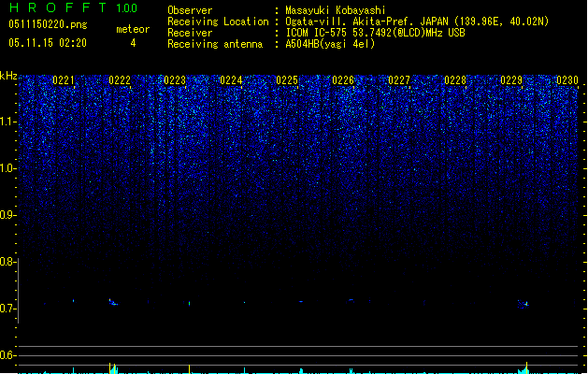Click the meteor echo just after 0229
The height and width of the screenshot is (374, 588).
523,304
